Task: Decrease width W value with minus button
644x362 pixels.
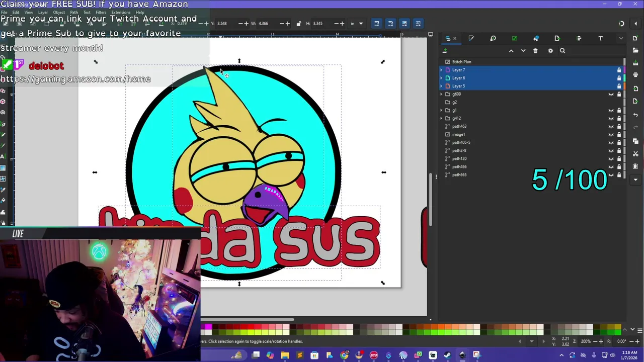Action: coord(282,23)
